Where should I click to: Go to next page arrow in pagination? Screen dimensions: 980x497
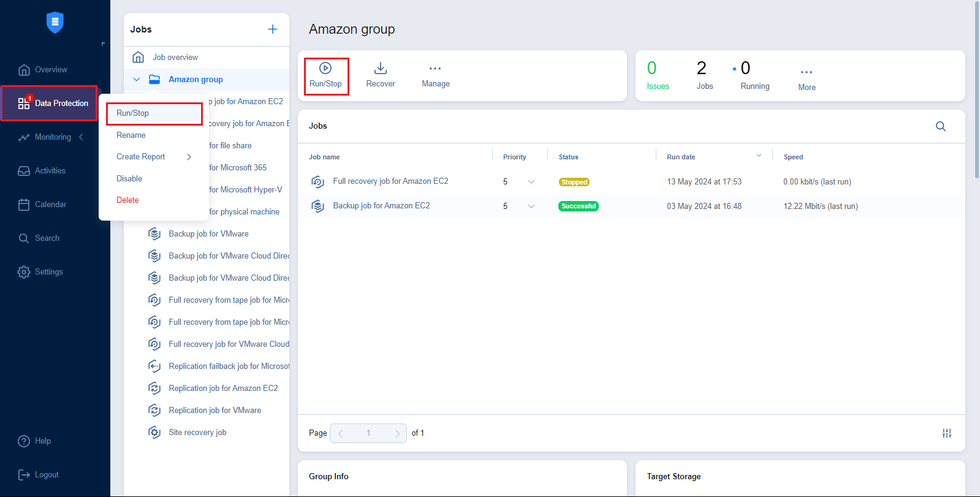397,433
